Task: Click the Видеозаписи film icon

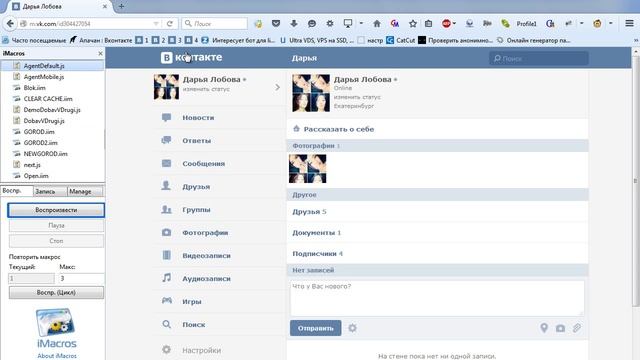Action: [167, 255]
